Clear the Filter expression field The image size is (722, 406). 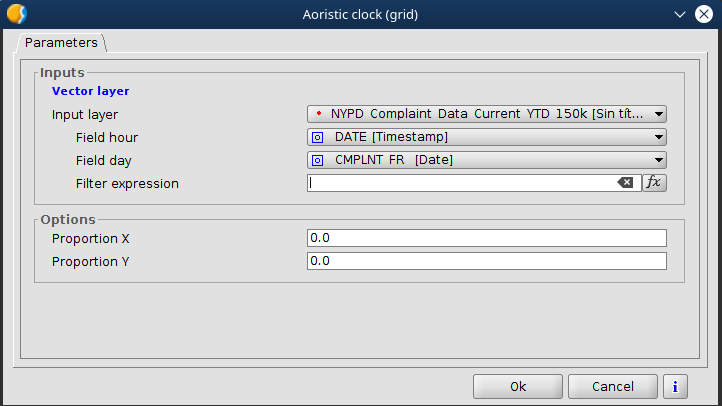[x=625, y=183]
